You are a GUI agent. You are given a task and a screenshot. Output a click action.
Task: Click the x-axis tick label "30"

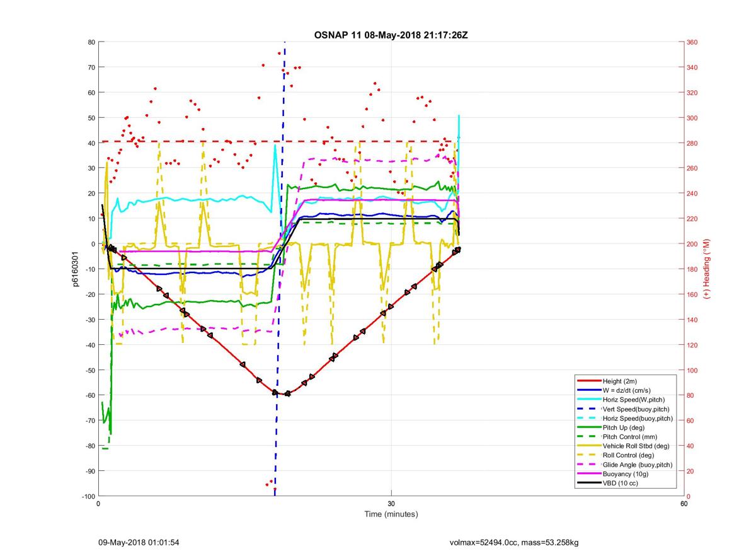[x=391, y=504]
